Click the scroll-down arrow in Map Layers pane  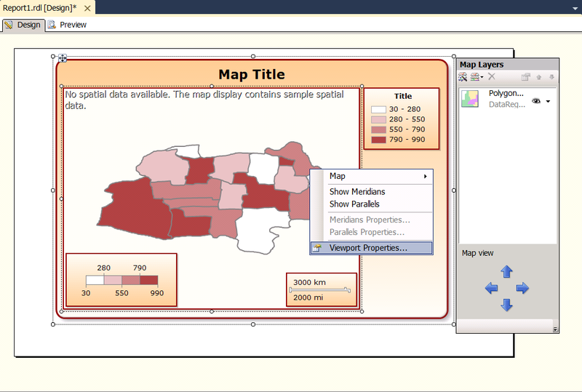[x=555, y=329]
